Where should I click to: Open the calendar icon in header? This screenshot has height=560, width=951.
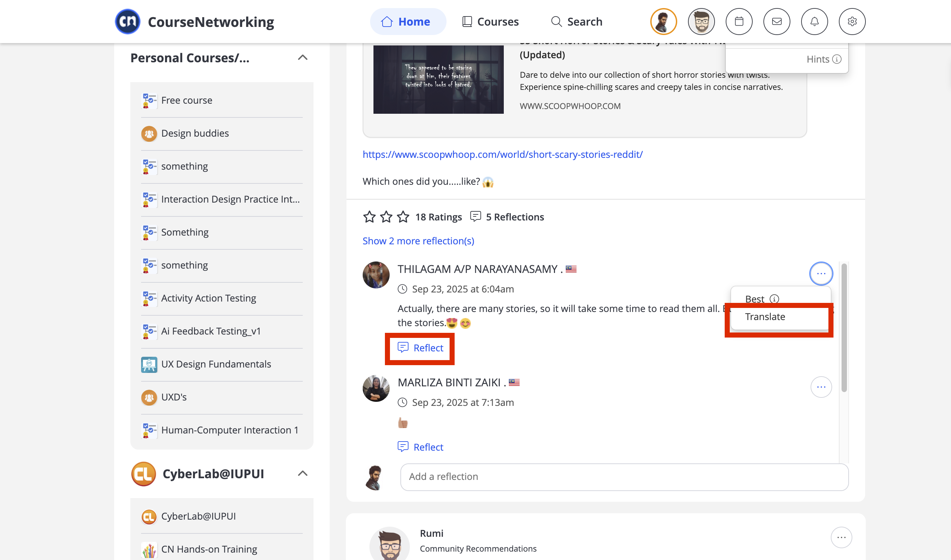click(x=739, y=22)
